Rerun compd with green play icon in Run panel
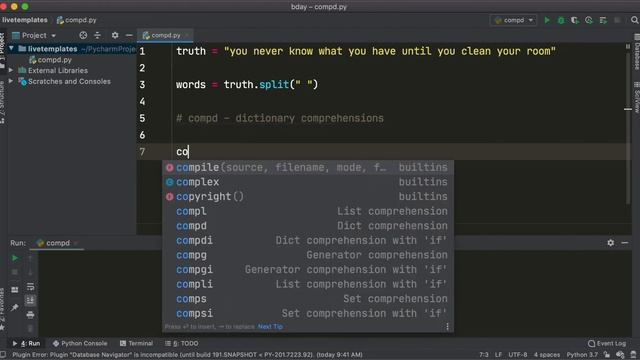The image size is (640, 360). [x=15, y=258]
